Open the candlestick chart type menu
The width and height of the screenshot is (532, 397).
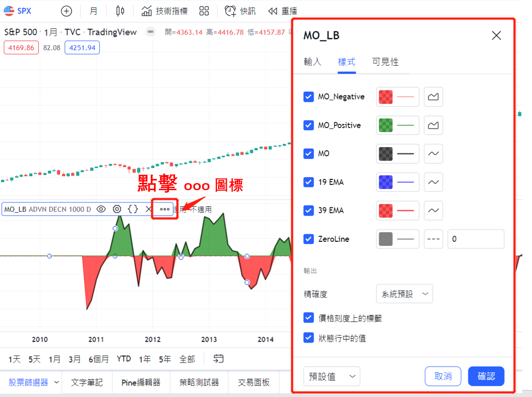point(120,11)
